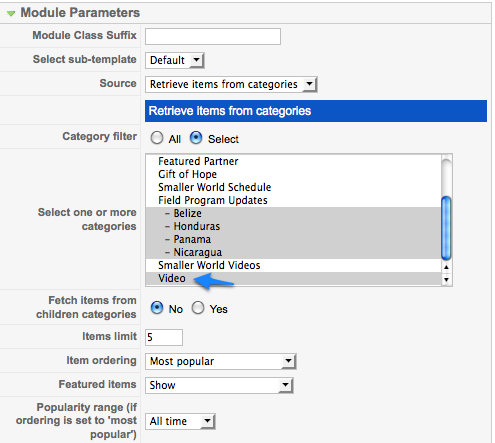Viewport: 495px width, 443px height.
Task: Open the Popularity range All time dropdown
Action: click(180, 421)
